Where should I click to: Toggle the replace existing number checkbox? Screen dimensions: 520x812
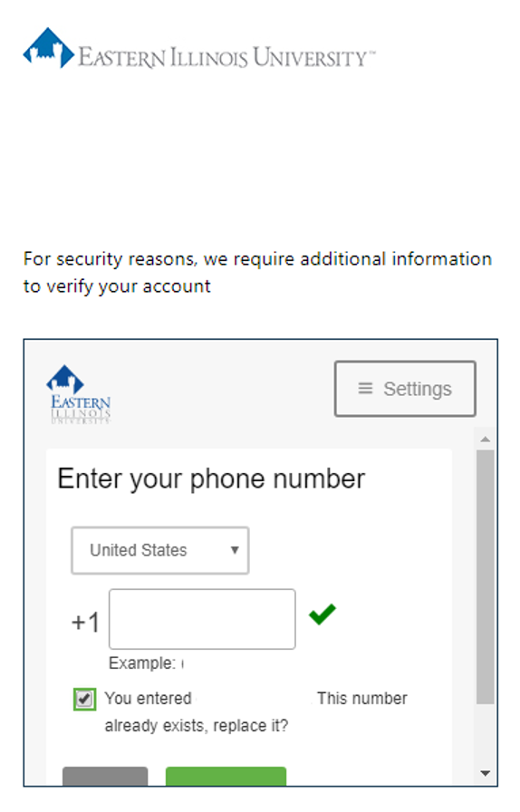(x=84, y=700)
